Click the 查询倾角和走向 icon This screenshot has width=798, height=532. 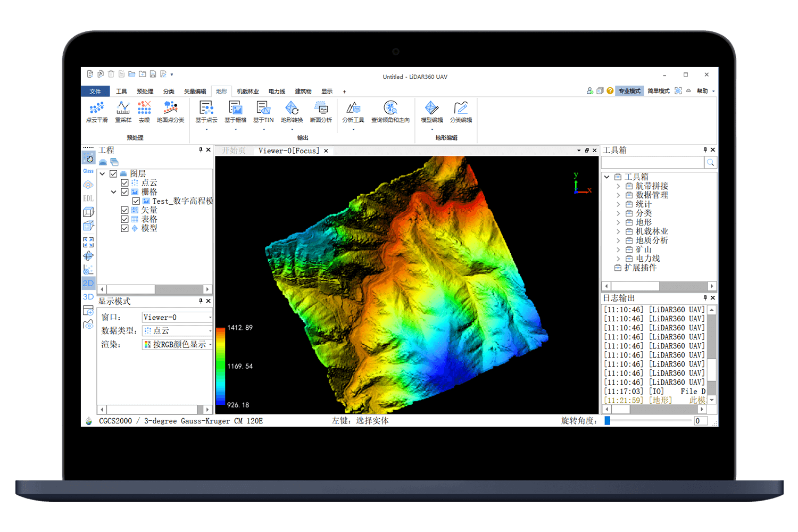pos(391,112)
